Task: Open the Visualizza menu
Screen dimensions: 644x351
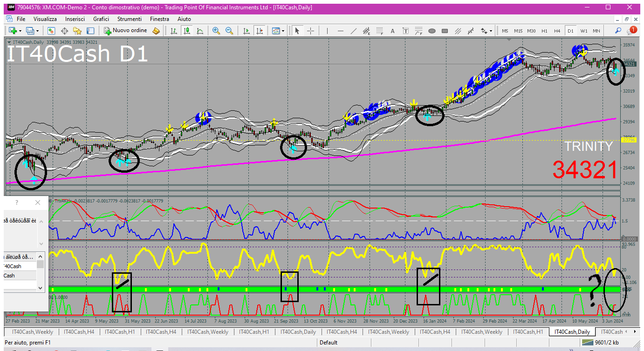Action: (x=45, y=19)
